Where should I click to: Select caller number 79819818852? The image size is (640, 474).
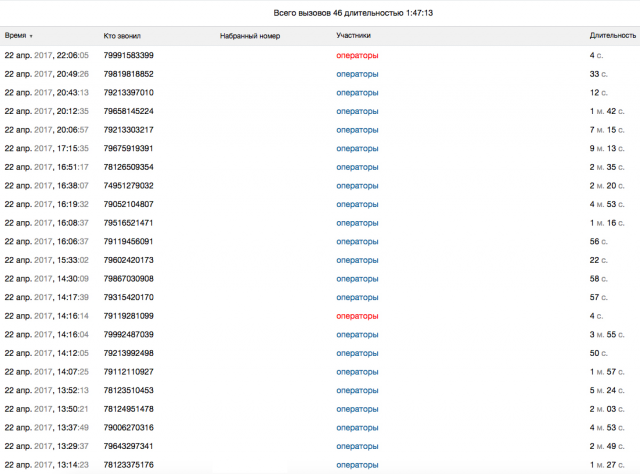tap(129, 74)
